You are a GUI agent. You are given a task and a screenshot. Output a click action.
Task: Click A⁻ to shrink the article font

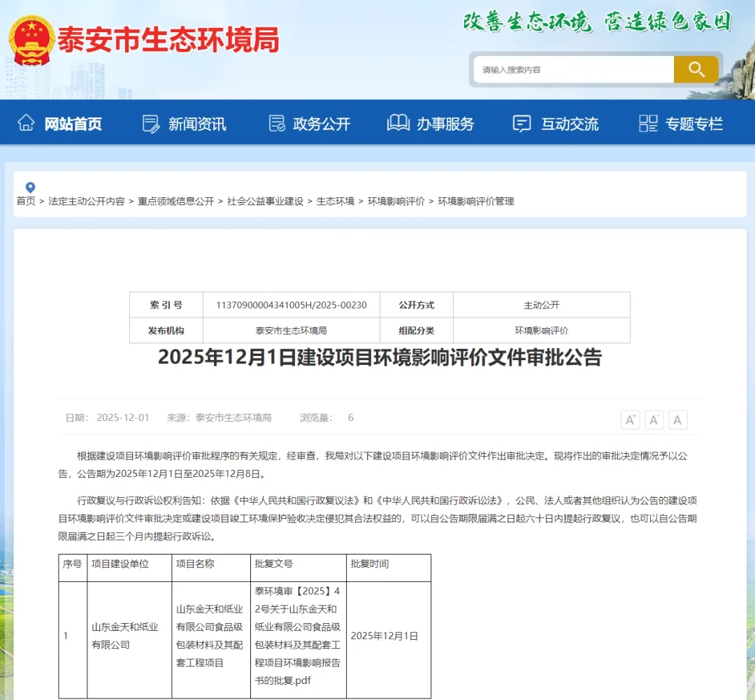point(654,420)
